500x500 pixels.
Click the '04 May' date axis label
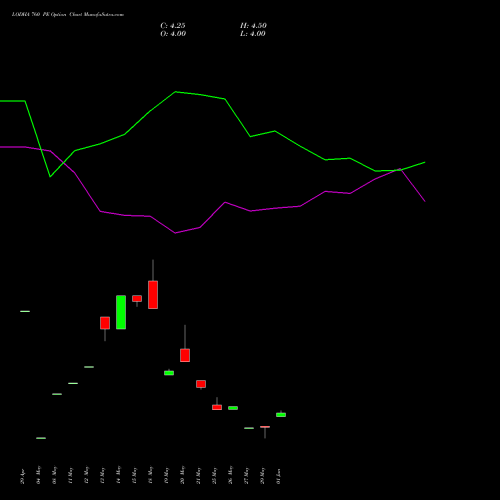(38, 475)
